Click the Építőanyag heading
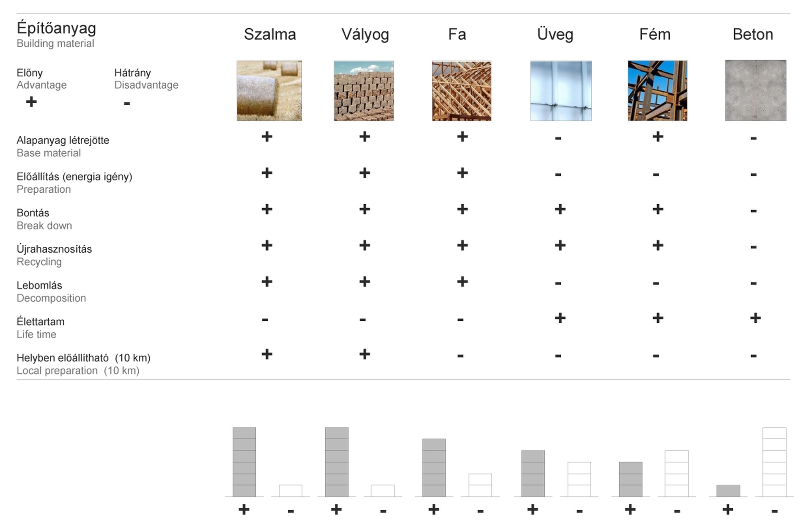The image size is (812, 527). [x=56, y=28]
